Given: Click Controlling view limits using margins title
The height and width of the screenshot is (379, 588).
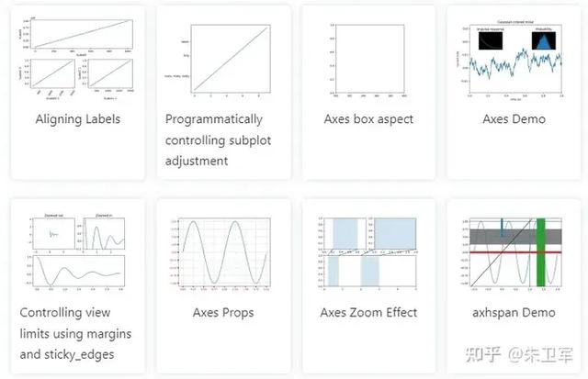Looking at the screenshot, I should (75, 333).
